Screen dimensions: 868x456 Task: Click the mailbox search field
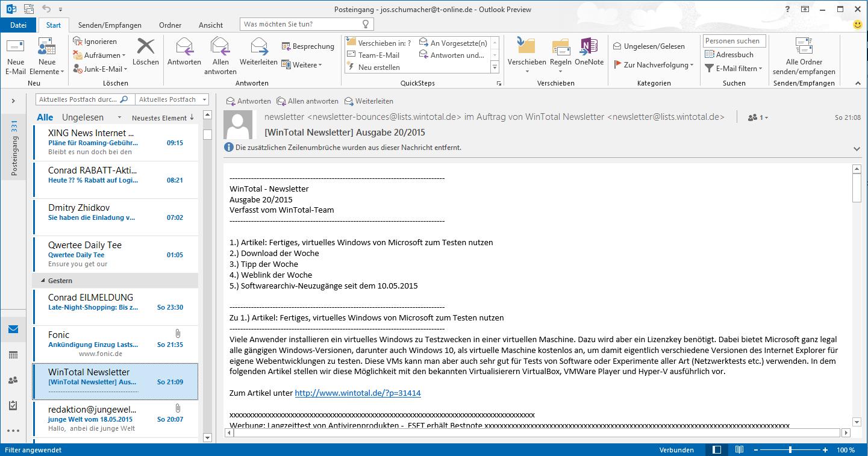tap(84, 99)
